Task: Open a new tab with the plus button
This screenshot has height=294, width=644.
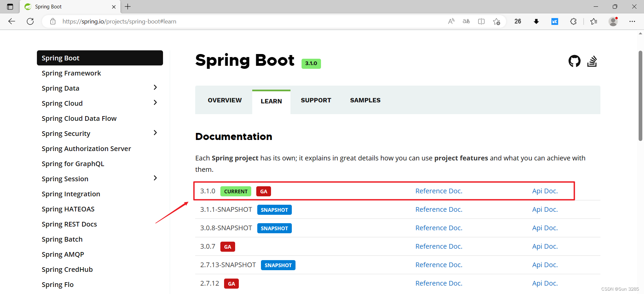Action: [128, 7]
